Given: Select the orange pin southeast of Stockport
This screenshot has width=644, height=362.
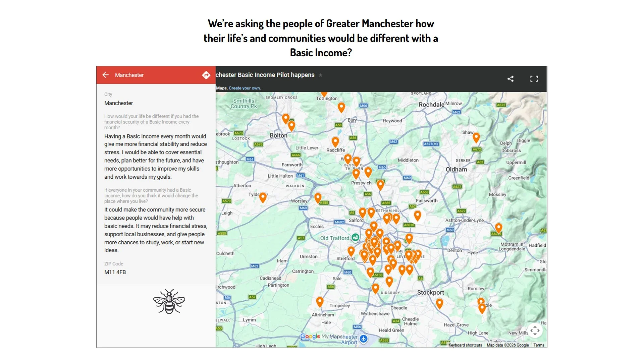Looking at the screenshot, I should click(x=439, y=304).
